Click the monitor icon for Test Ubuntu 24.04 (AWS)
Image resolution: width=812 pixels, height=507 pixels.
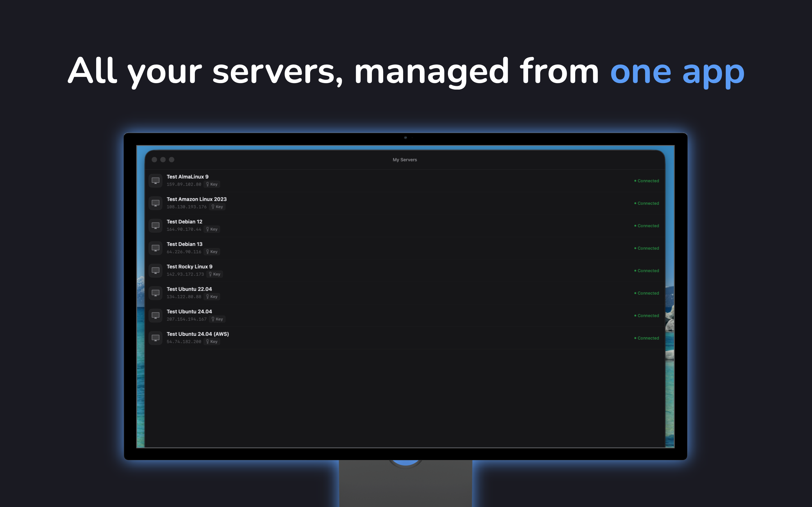tap(155, 338)
